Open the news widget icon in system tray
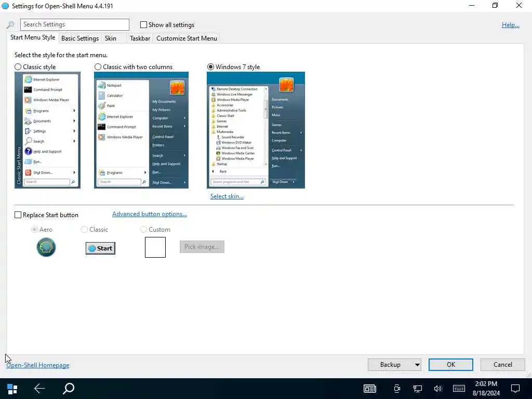This screenshot has width=532, height=399. 370,389
